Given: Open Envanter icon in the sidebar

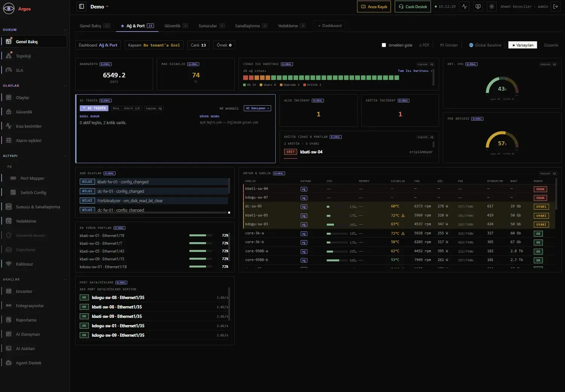Looking at the screenshot, I should (x=9, y=291).
